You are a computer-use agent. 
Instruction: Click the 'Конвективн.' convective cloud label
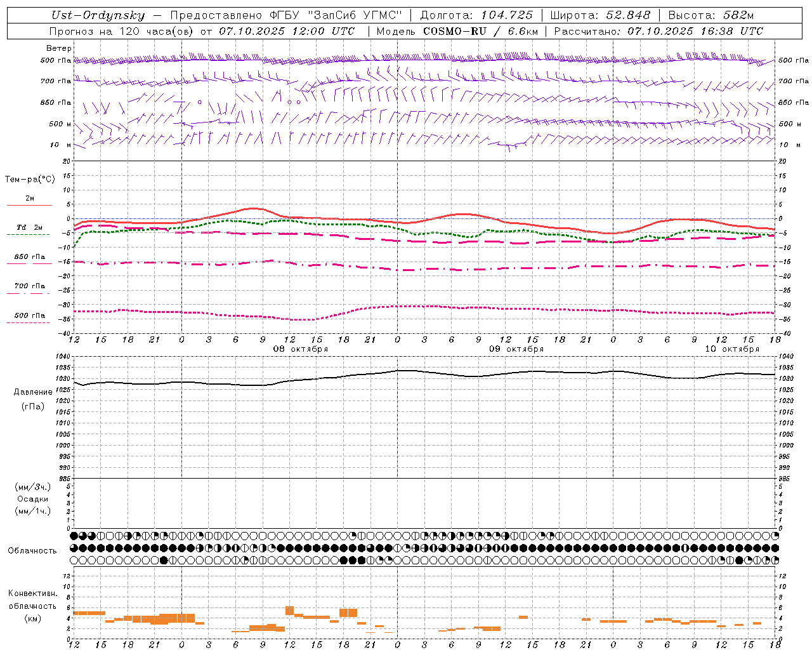point(33,594)
